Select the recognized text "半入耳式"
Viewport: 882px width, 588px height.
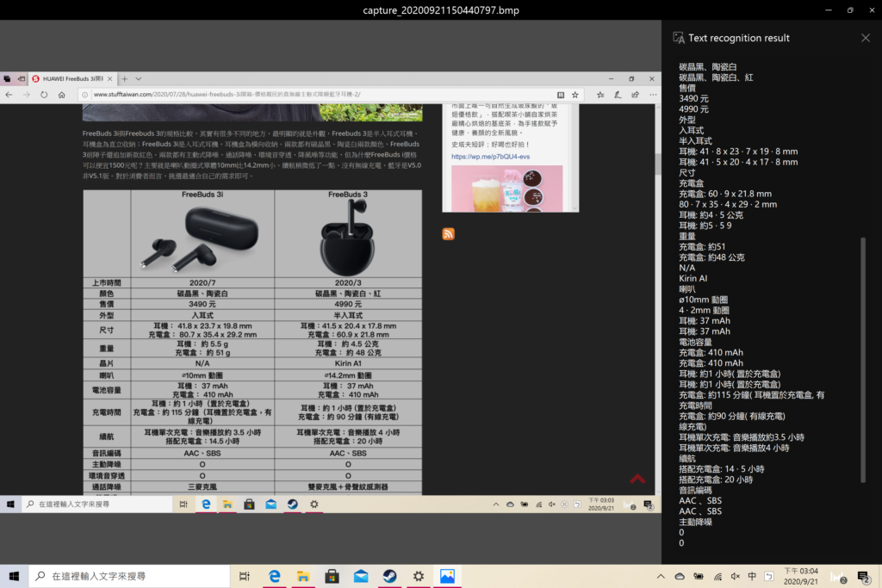click(x=695, y=141)
